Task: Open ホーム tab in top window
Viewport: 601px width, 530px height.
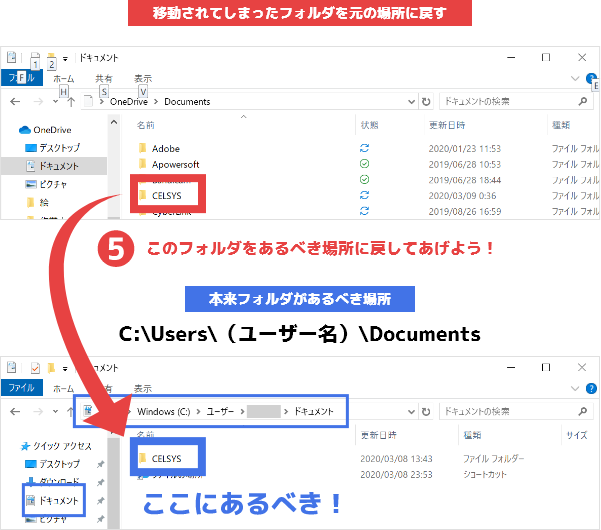Action: (x=63, y=79)
